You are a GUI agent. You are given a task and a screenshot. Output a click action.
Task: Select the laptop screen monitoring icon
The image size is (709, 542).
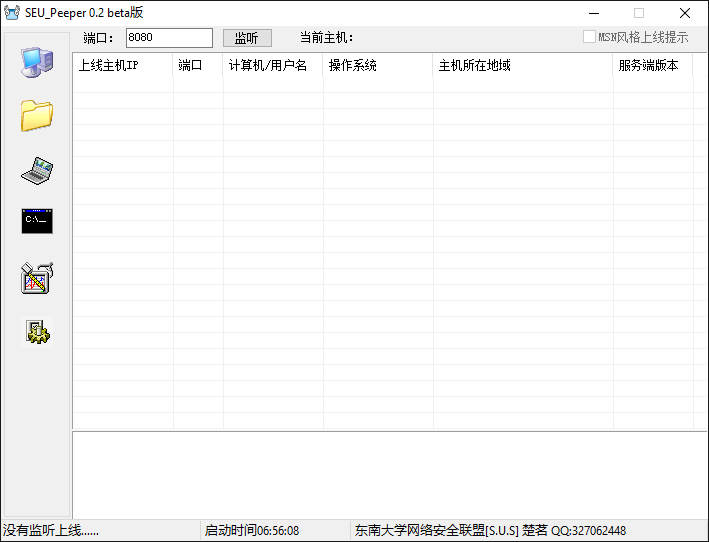(37, 170)
